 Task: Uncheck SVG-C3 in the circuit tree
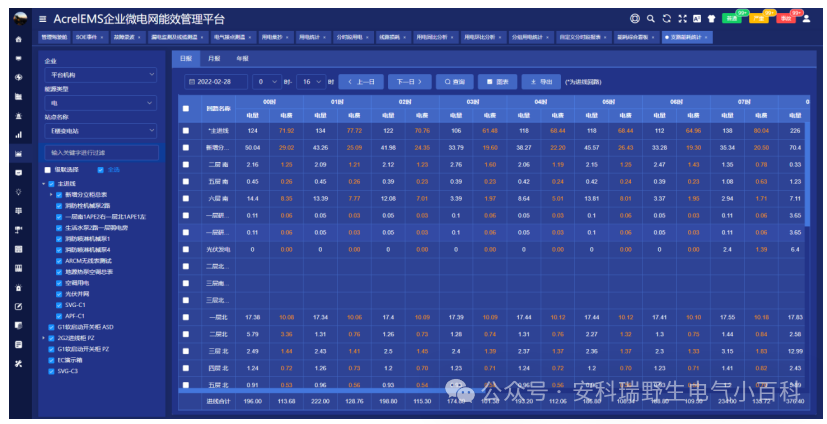coord(51,371)
